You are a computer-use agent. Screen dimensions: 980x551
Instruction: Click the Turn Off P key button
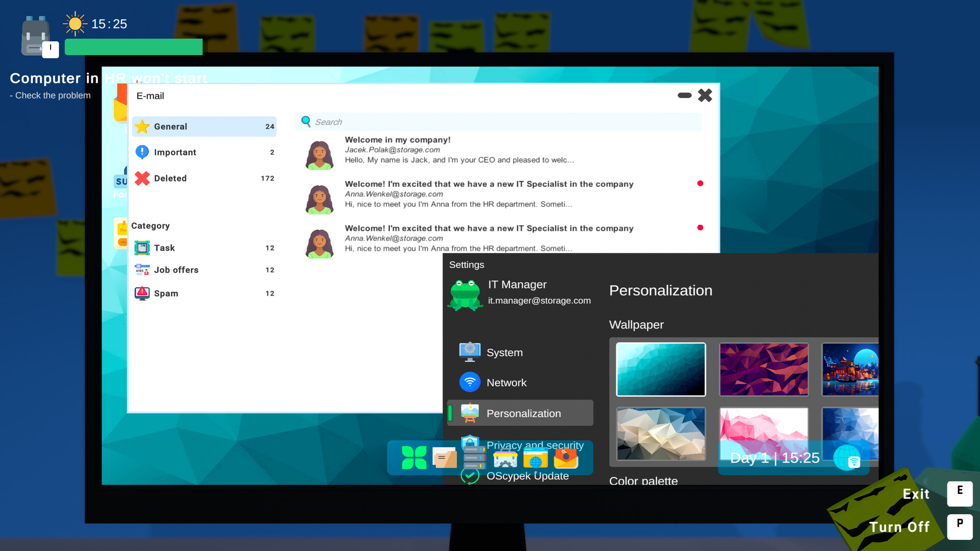point(960,526)
